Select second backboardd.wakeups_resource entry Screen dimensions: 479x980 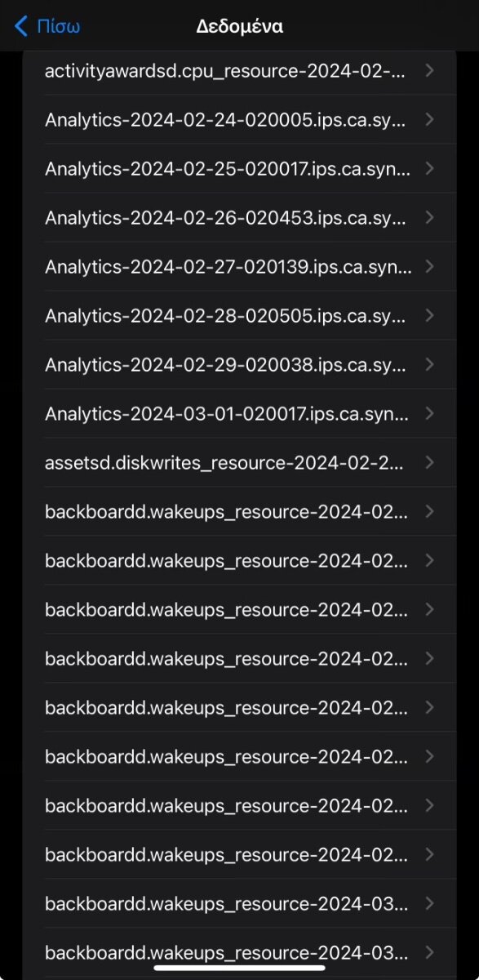click(239, 560)
